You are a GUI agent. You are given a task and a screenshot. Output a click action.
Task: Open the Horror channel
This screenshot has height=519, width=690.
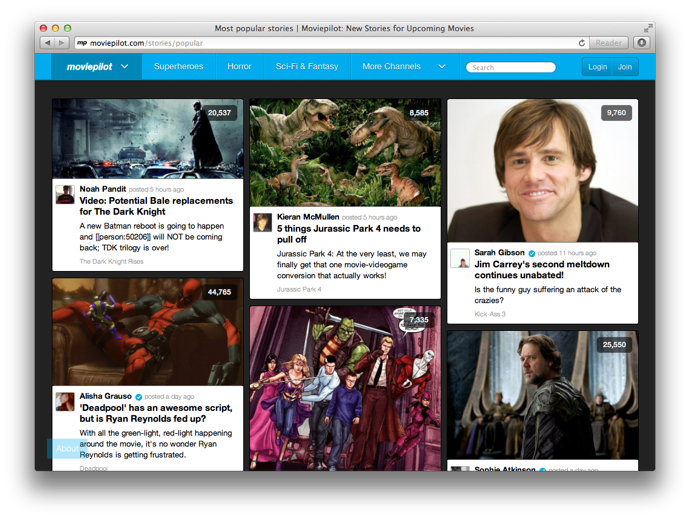(239, 66)
